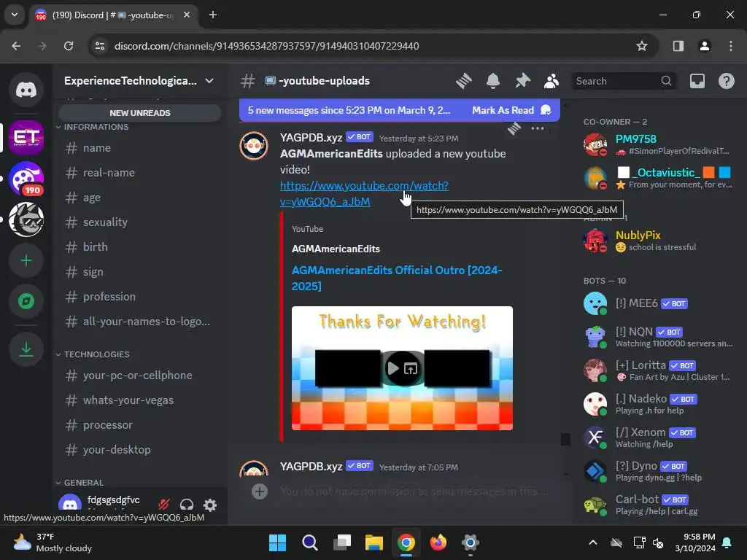Viewport: 747px width, 560px height.
Task: Open the profession channel
Action: tap(139, 297)
